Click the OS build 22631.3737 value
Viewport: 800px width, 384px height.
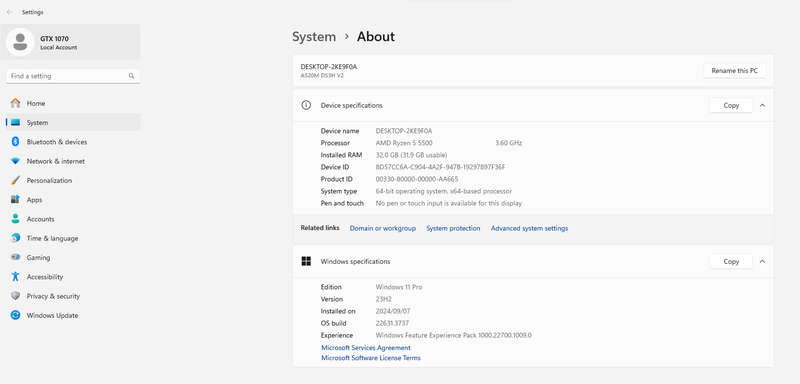[x=392, y=323]
